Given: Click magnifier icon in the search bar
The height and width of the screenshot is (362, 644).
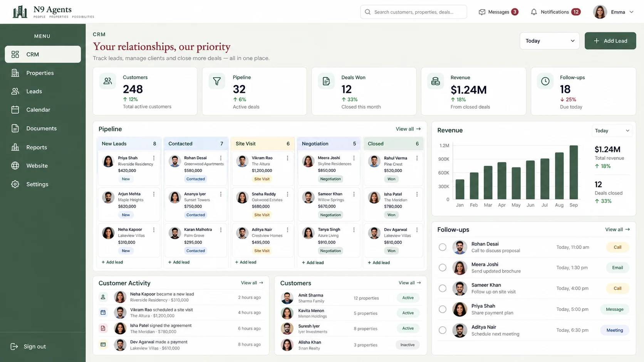Looking at the screenshot, I should 368,12.
